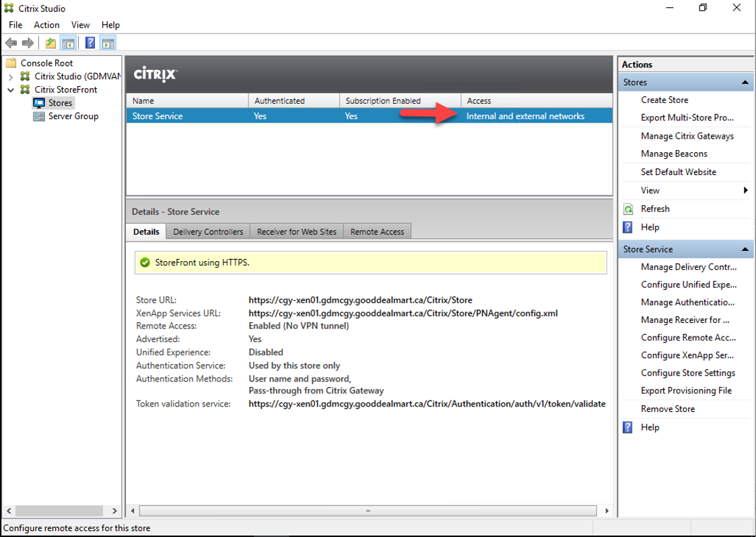Sort by Subscription Enabled column header
The image size is (756, 537).
[400, 101]
